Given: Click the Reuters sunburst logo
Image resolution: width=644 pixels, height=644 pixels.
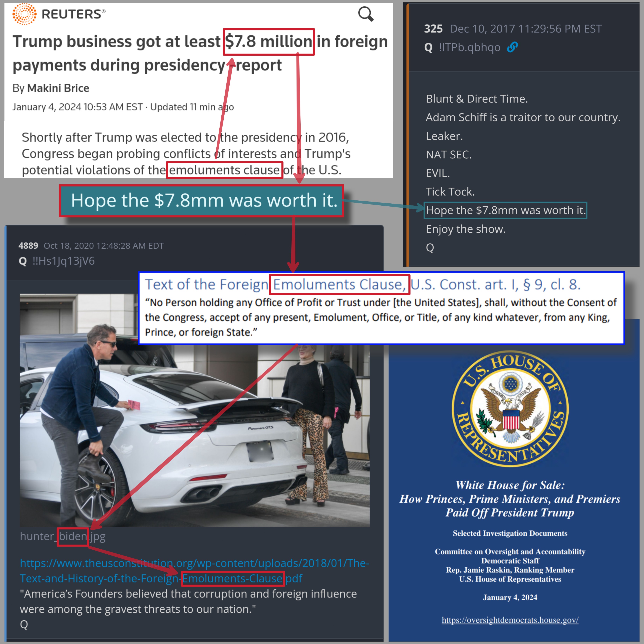Looking at the screenshot, I should click(x=24, y=14).
